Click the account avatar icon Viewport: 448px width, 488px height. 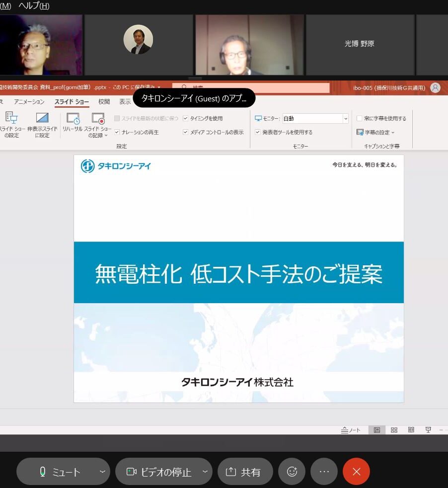(x=435, y=88)
